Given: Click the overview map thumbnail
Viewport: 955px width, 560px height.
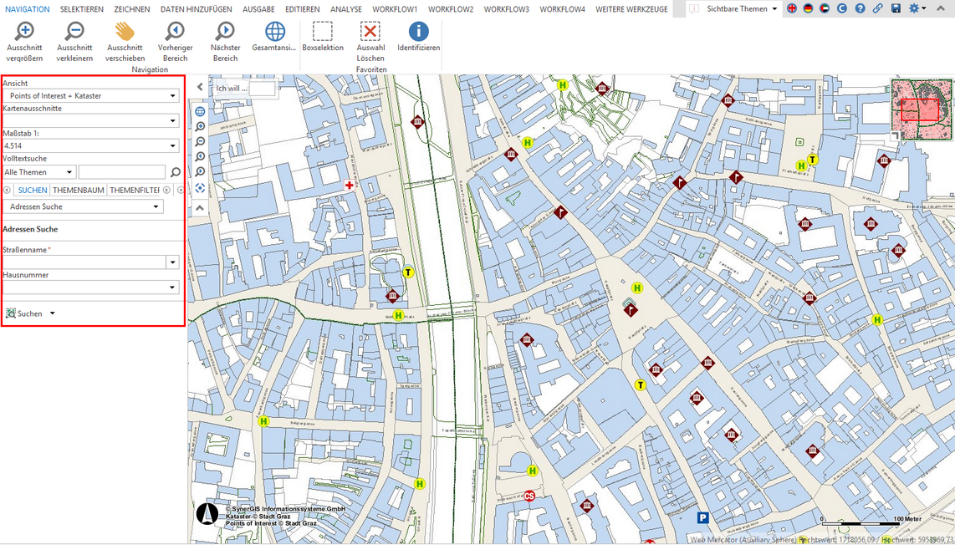Looking at the screenshot, I should (921, 109).
